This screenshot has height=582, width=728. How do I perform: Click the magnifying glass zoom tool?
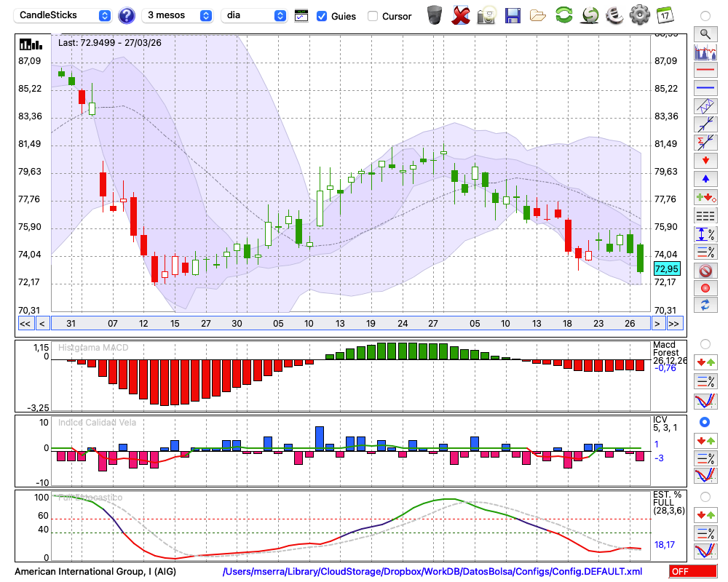[705, 33]
